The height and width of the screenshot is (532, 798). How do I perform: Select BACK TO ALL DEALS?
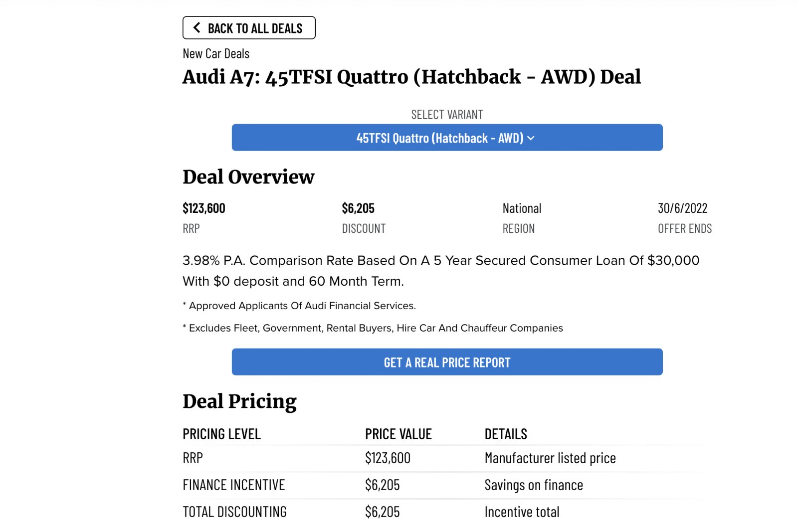tap(249, 27)
